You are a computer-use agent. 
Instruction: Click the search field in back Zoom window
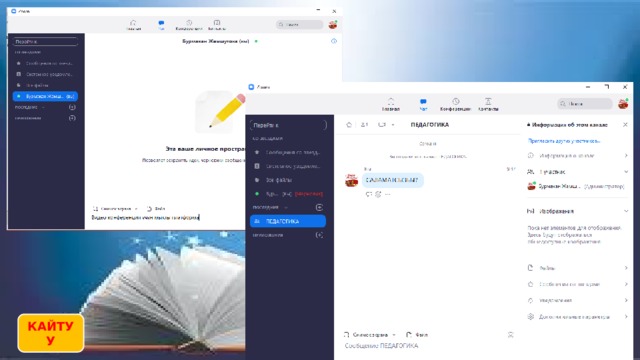pyautogui.click(x=299, y=24)
